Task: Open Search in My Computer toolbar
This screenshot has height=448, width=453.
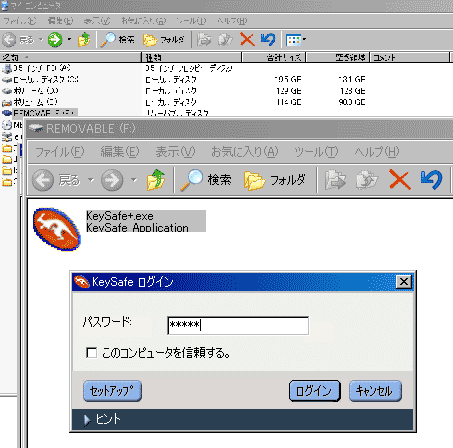Action: pyautogui.click(x=118, y=40)
